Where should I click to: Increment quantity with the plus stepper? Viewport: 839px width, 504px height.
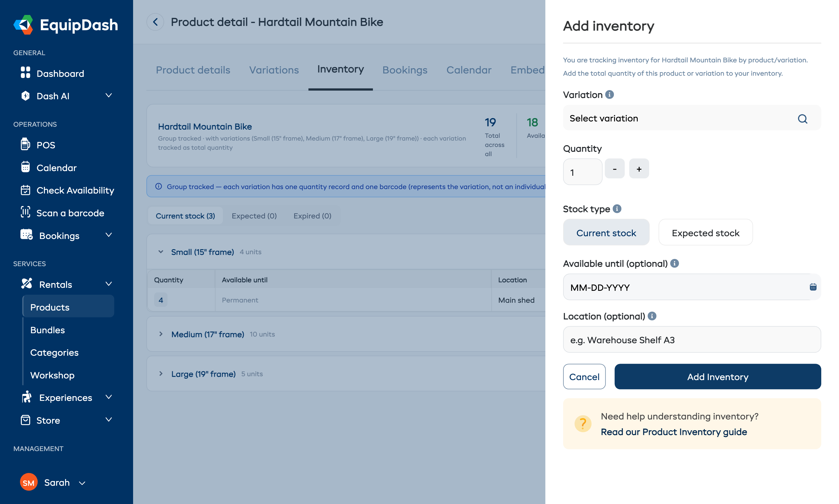639,169
